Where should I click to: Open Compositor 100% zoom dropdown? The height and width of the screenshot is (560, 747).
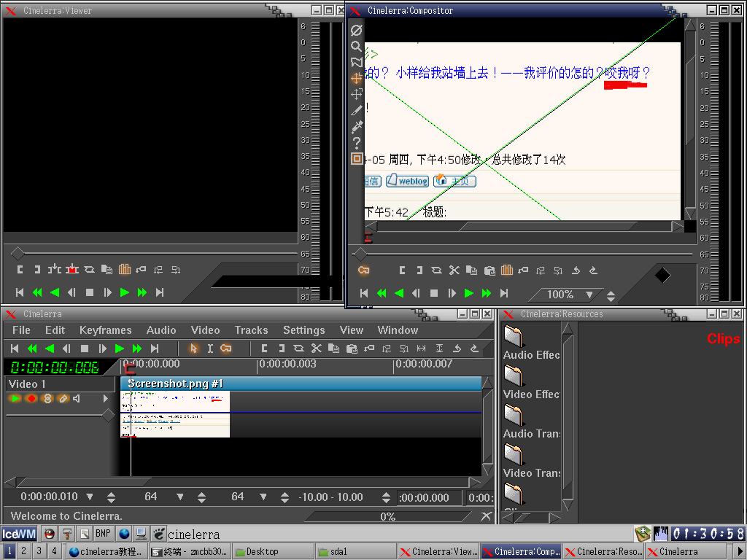(x=589, y=295)
